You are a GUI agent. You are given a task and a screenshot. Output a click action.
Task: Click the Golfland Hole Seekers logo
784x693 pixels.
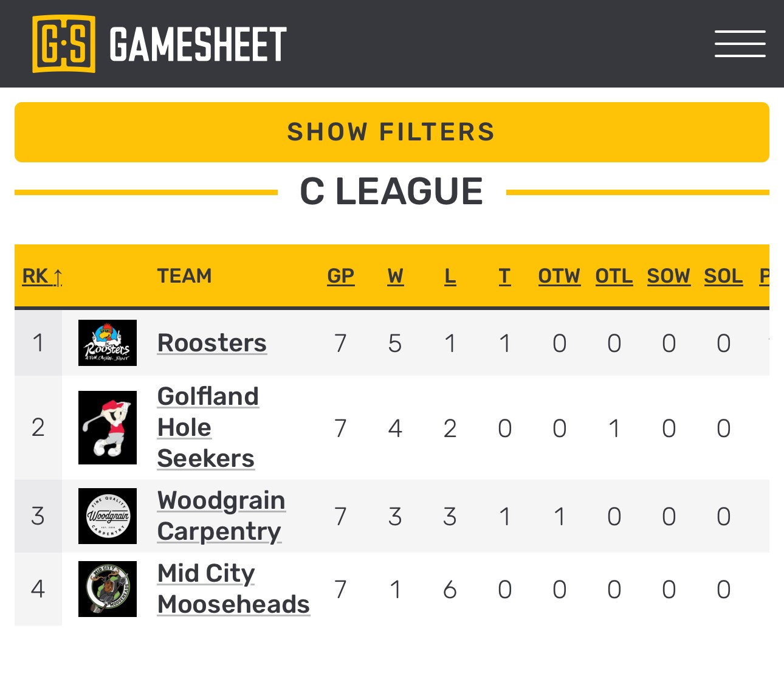point(108,428)
